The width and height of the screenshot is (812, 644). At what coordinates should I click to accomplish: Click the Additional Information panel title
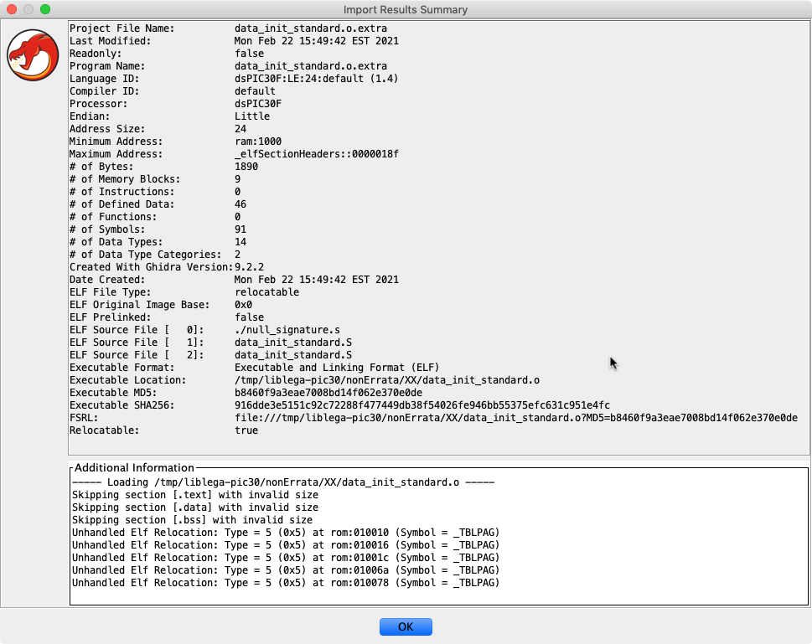[x=134, y=467]
